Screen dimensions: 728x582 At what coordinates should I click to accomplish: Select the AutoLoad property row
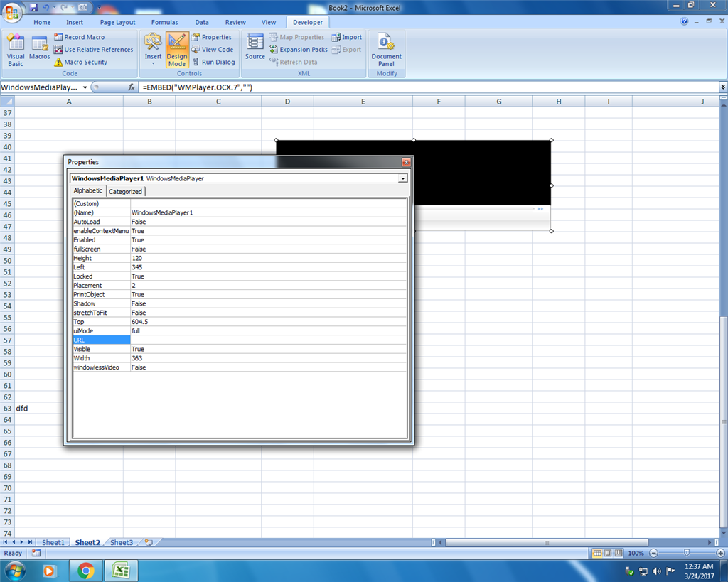[240, 222]
